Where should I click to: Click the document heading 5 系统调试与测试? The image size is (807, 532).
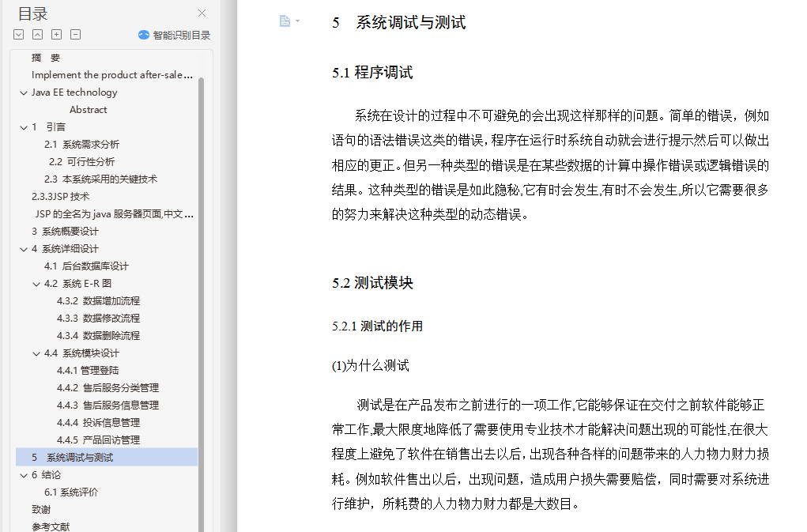pyautogui.click(x=399, y=23)
